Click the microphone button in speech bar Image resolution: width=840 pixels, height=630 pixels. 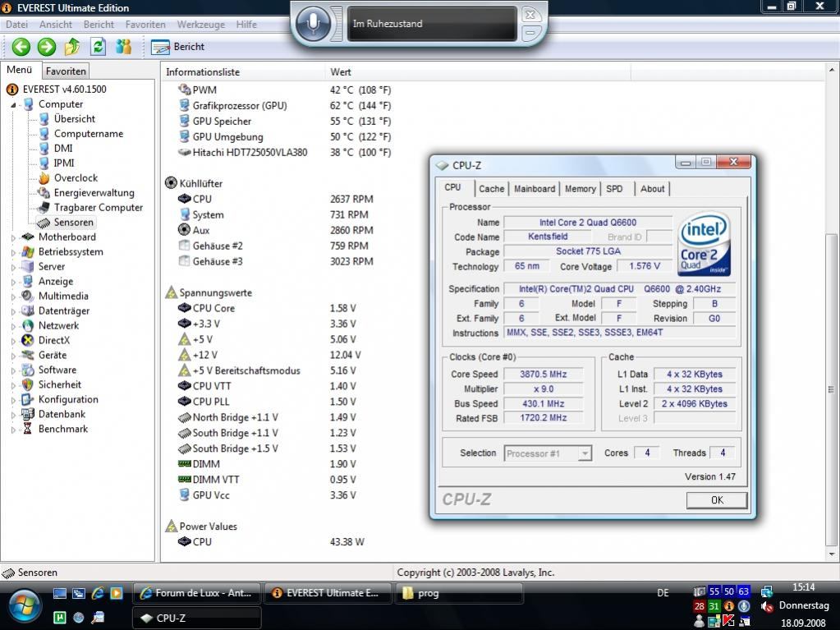click(314, 23)
